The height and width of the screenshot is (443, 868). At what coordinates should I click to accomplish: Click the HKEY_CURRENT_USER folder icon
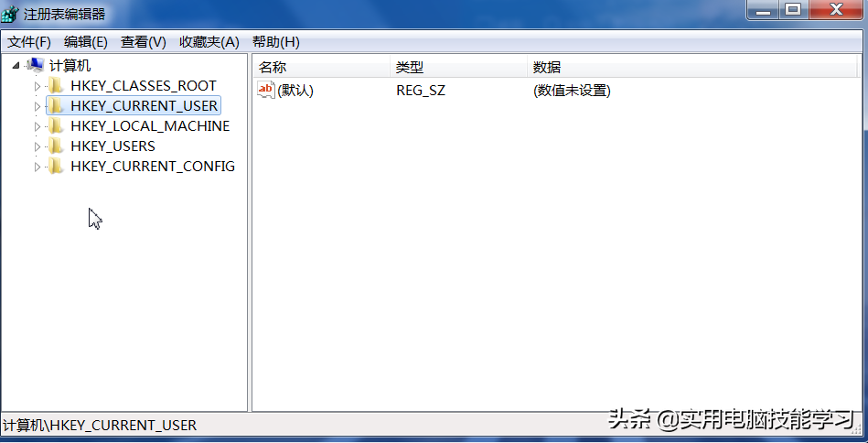55,105
